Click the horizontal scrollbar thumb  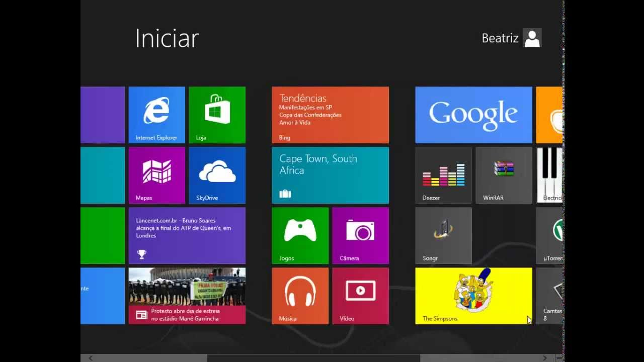313,358
